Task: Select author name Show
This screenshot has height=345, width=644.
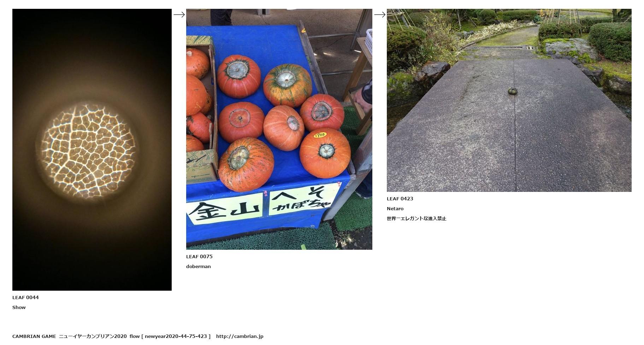Action: pos(19,307)
